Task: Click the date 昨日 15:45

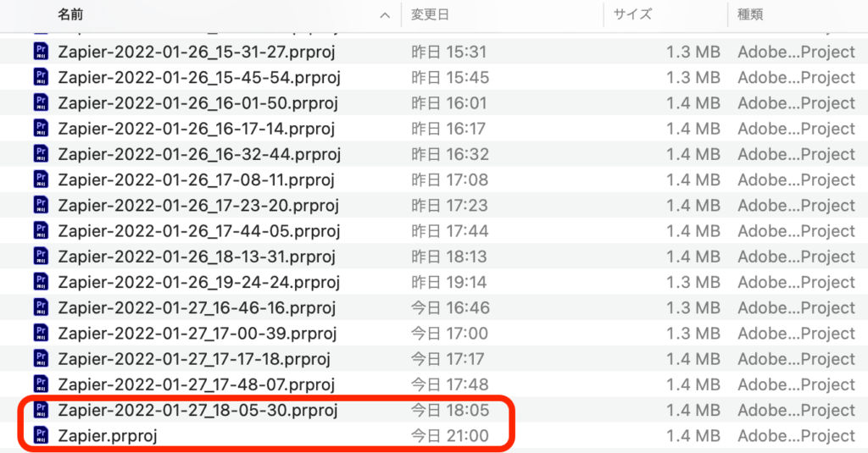Action: pyautogui.click(x=450, y=77)
